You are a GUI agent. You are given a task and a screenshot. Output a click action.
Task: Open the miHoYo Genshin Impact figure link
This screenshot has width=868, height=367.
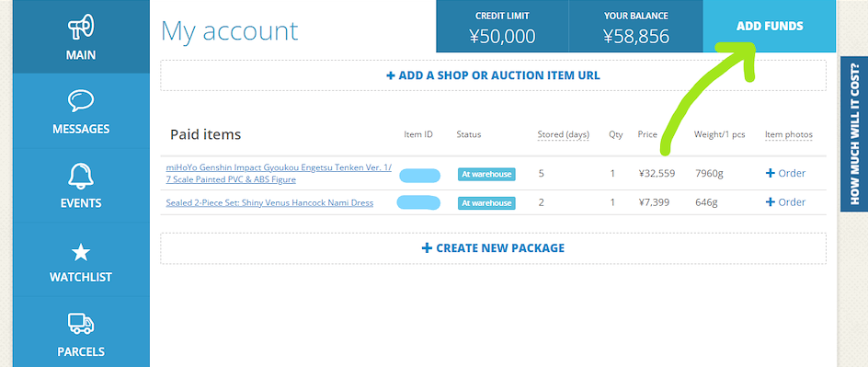pos(279,173)
